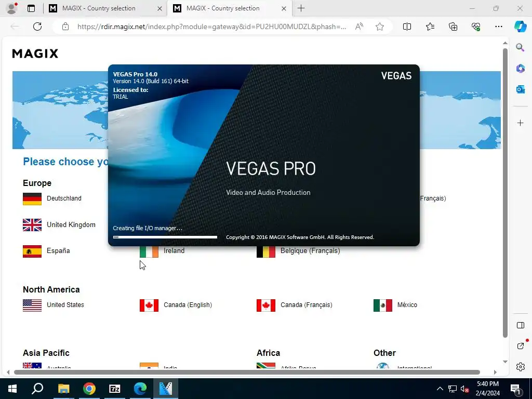Image resolution: width=532 pixels, height=399 pixels.
Task: Choose United Kingdom
Action: click(x=71, y=224)
